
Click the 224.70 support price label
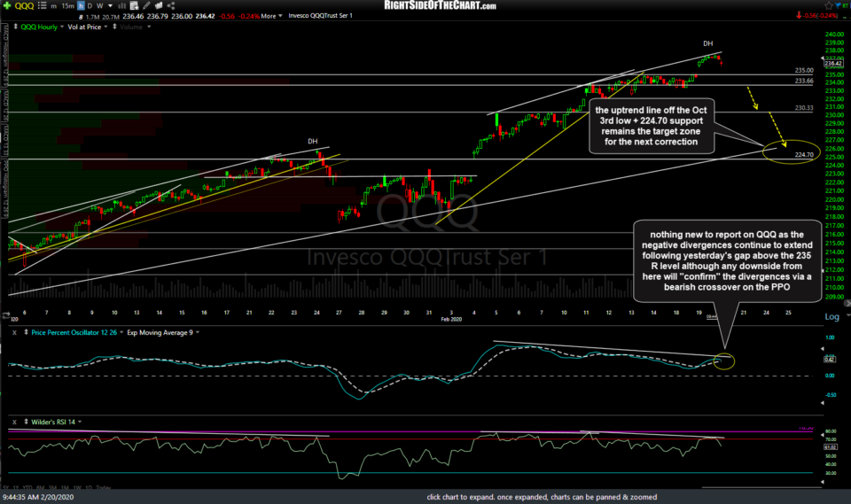(x=804, y=155)
